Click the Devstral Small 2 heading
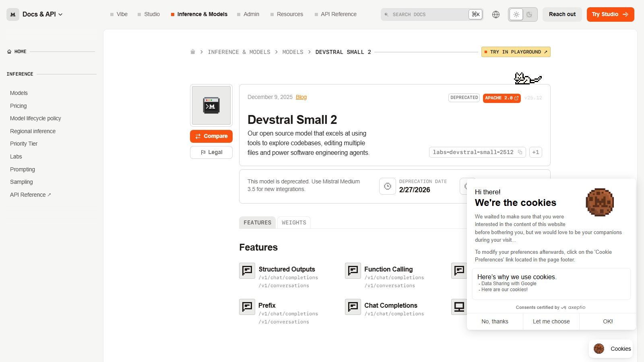This screenshot has height=362, width=644. click(x=292, y=119)
